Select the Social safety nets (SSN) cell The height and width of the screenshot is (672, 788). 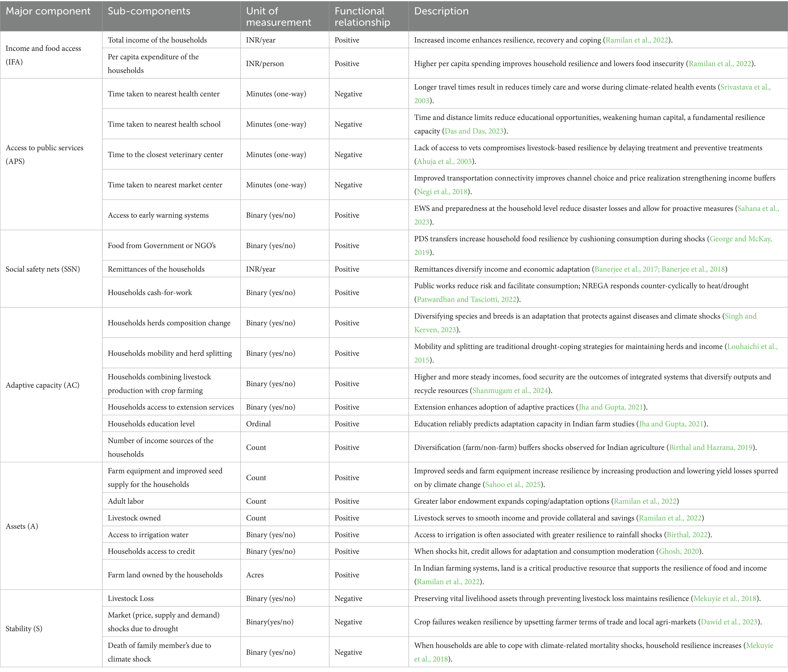[x=43, y=269]
